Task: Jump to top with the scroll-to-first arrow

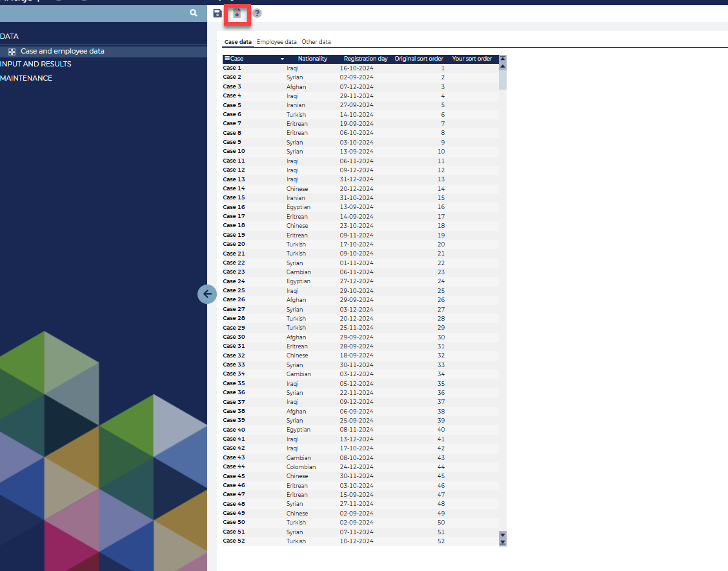Action: pos(503,59)
